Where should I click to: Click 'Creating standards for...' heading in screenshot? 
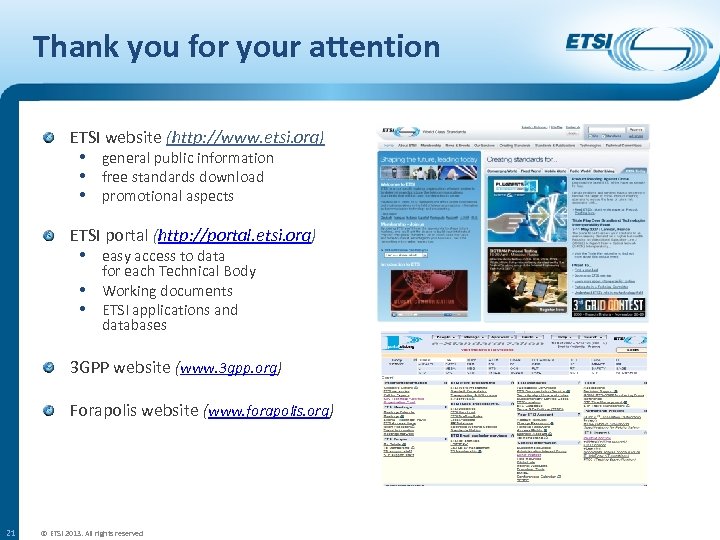click(x=521, y=159)
